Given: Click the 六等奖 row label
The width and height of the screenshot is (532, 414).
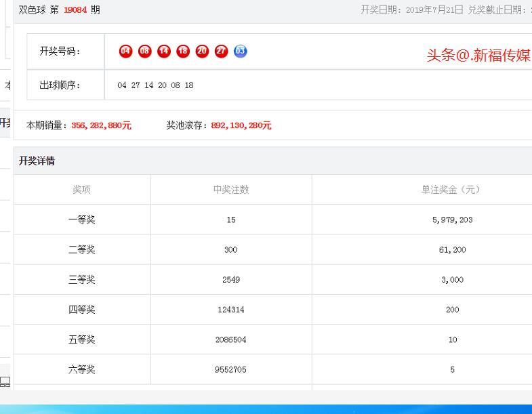Looking at the screenshot, I should click(82, 369).
